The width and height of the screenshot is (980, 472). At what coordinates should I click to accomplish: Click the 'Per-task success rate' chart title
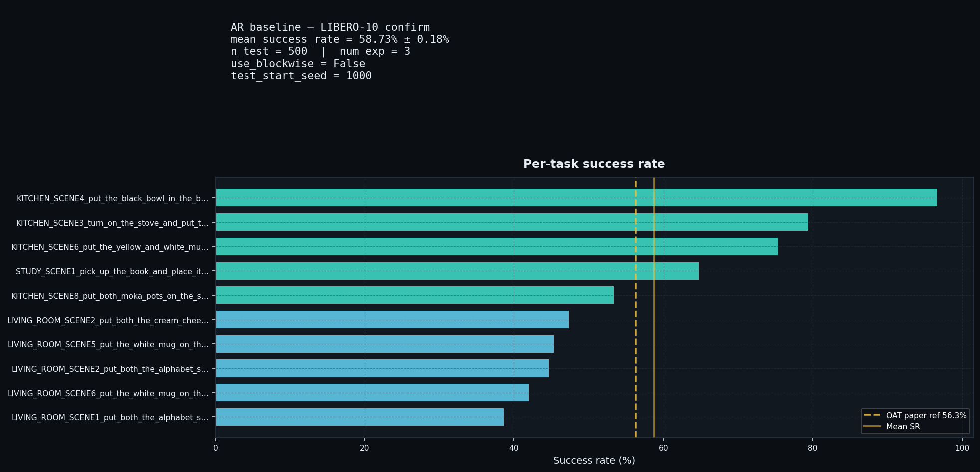[x=594, y=164]
